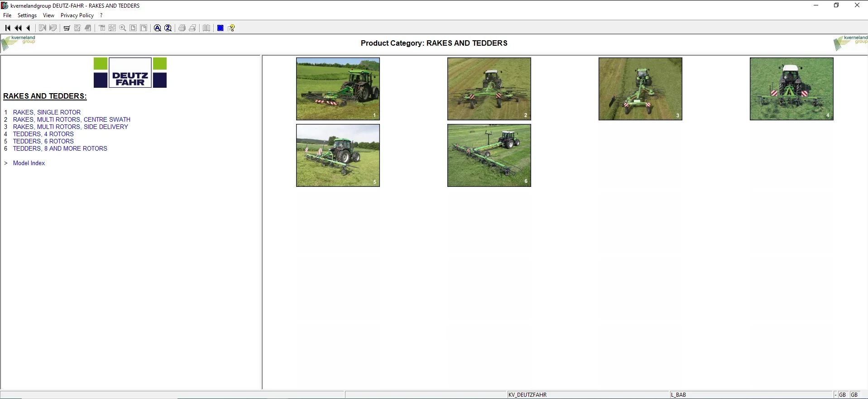The image size is (868, 399).
Task: Click the open book icon in toolbar
Action: [206, 28]
